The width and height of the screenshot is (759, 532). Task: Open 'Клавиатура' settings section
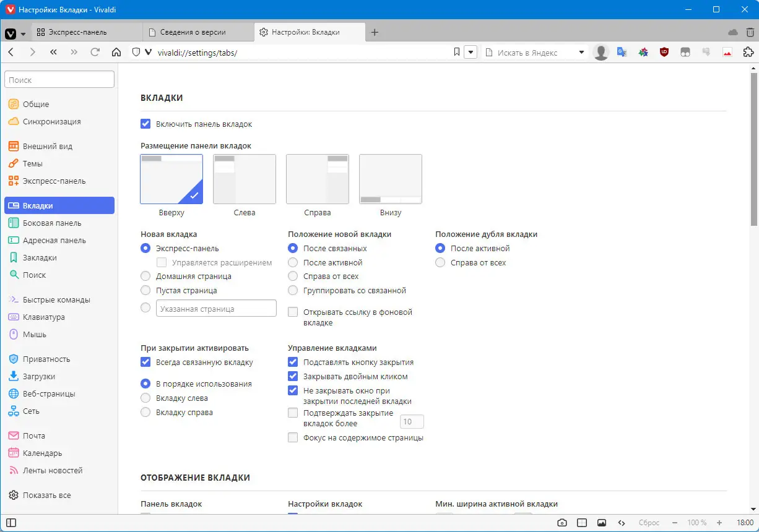[59, 317]
